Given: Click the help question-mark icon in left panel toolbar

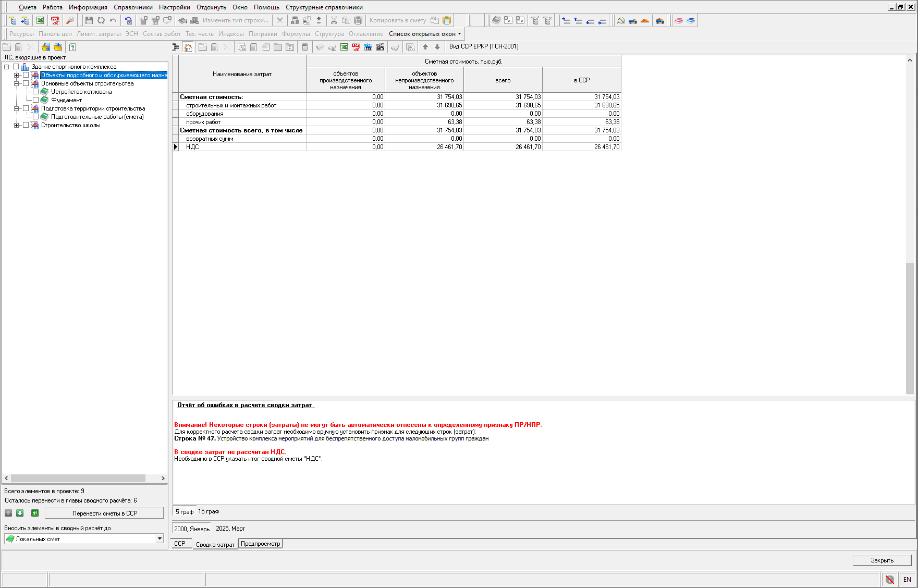Looking at the screenshot, I should [x=72, y=47].
